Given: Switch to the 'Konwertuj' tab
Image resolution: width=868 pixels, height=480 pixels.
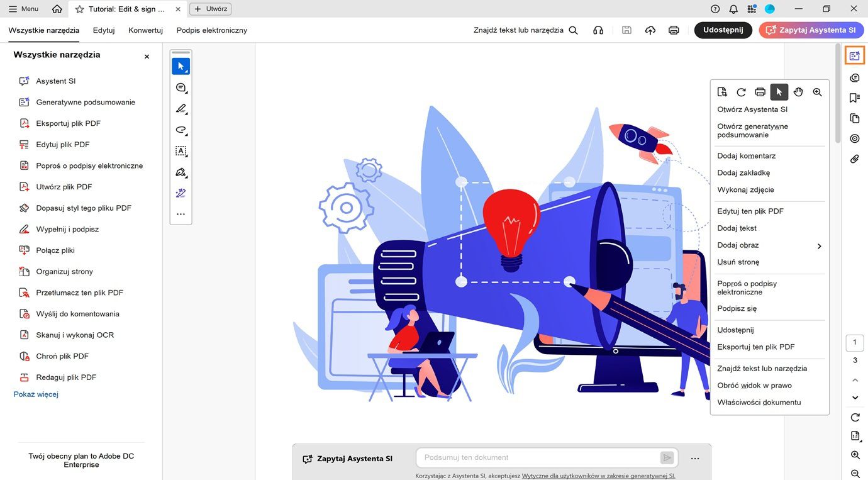Looking at the screenshot, I should 145,30.
